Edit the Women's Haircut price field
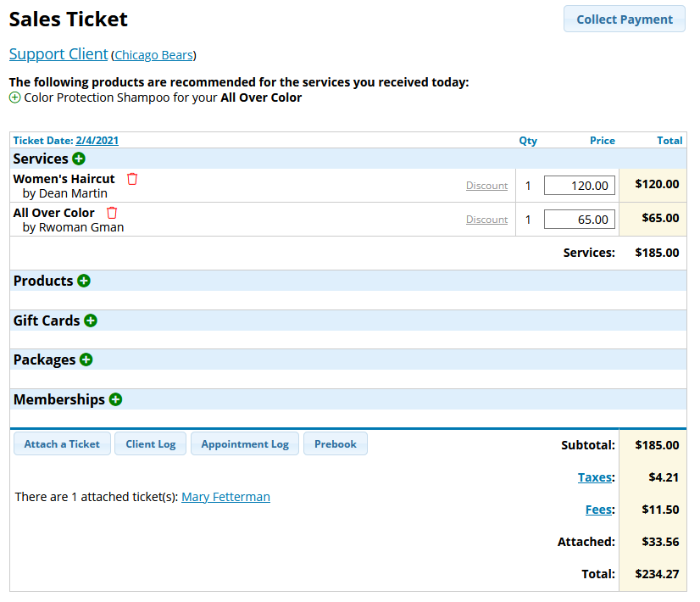This screenshot has height=602, width=700. [x=579, y=185]
